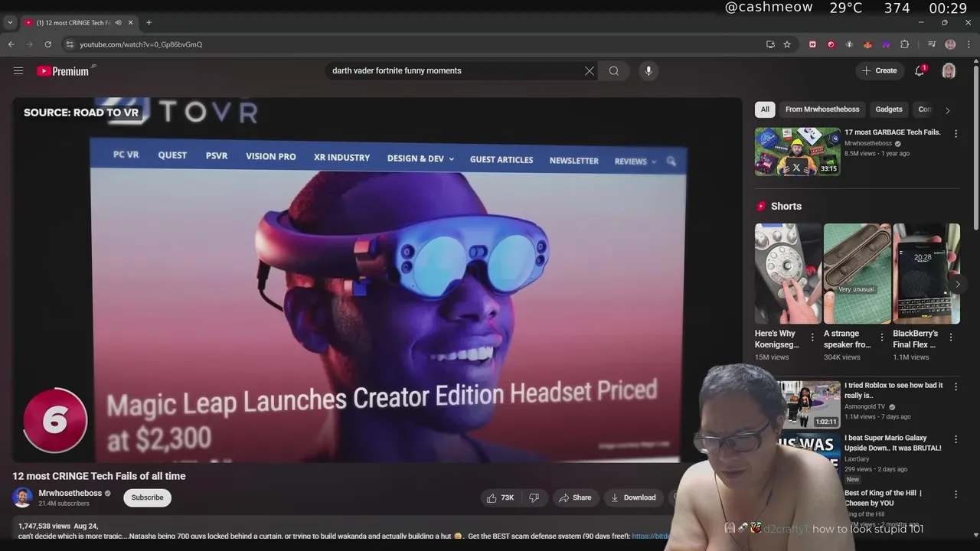The width and height of the screenshot is (980, 551).
Task: Open 17 most GARBAGE Tech Fails thumbnail
Action: coord(797,151)
